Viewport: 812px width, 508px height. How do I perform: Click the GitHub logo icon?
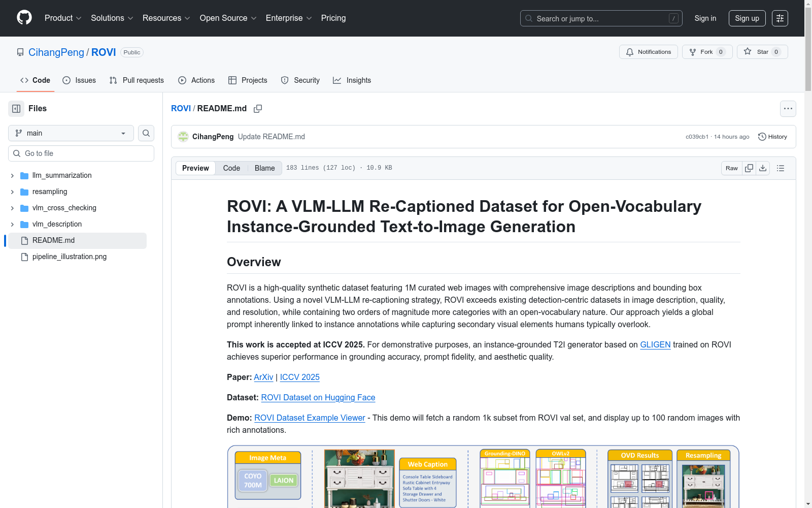[x=24, y=18]
